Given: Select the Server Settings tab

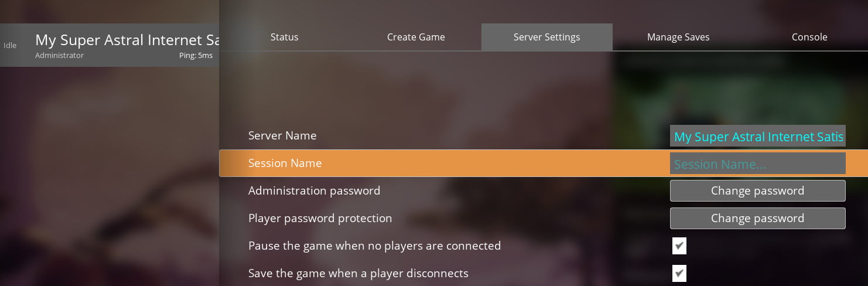Looking at the screenshot, I should [x=546, y=37].
